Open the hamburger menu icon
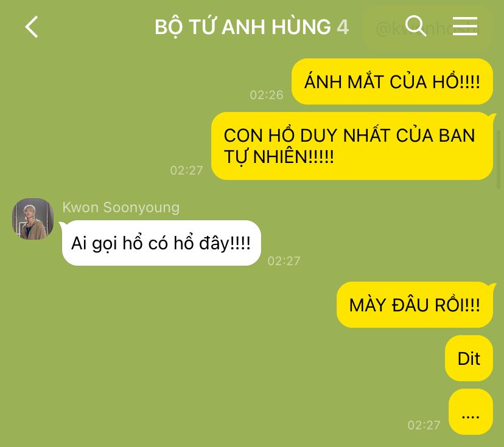This screenshot has width=504, height=447. 465,26
